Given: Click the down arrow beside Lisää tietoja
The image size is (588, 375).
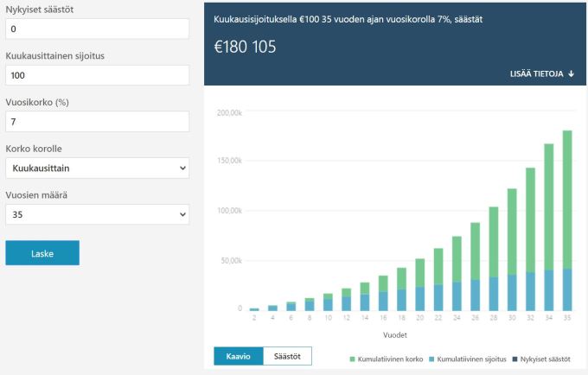Looking at the screenshot, I should click(x=572, y=74).
